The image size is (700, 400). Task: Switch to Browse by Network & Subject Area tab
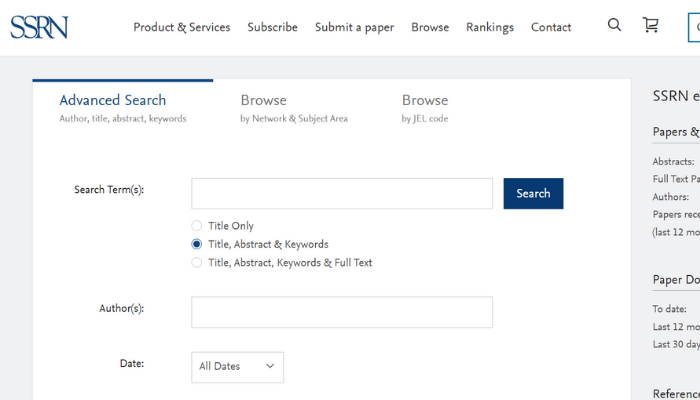click(294, 108)
